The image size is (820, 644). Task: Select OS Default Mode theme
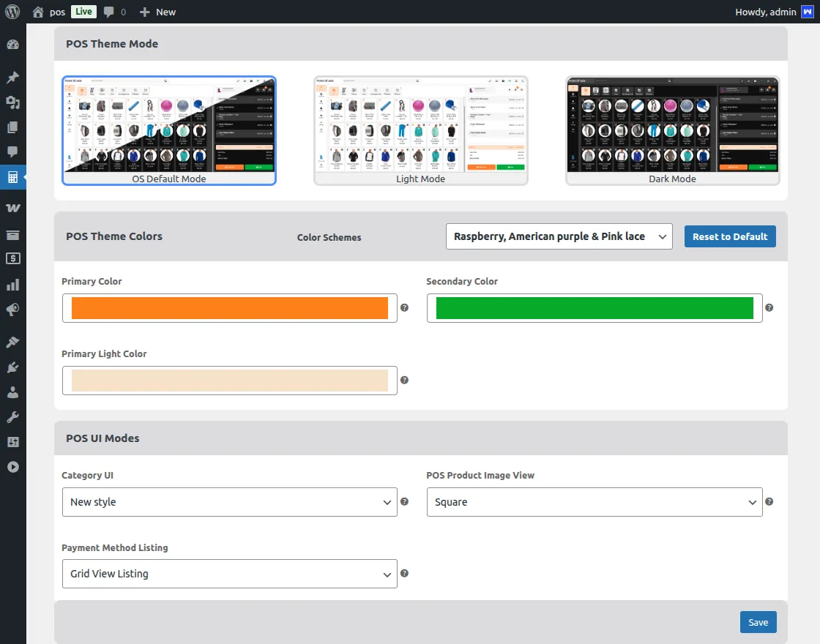[169, 130]
